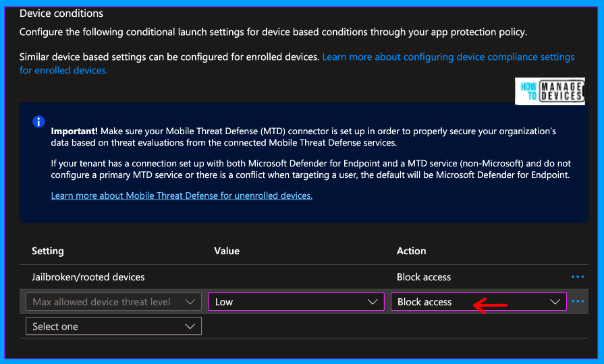Select the Jailbroken/rooted devices setting text
Screen dimensions: 604x364
click(88, 277)
